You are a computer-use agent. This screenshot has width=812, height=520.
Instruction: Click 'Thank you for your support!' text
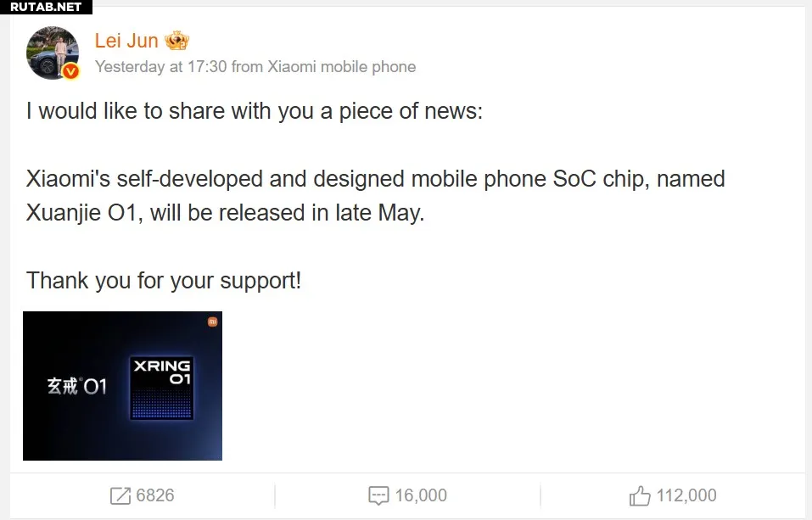tap(164, 281)
